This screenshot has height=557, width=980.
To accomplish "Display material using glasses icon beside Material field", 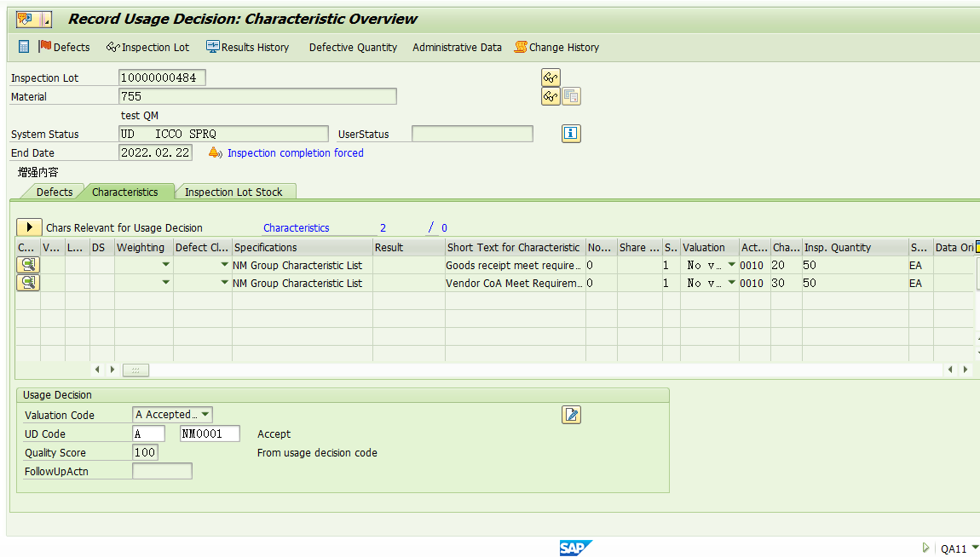I will [x=551, y=96].
